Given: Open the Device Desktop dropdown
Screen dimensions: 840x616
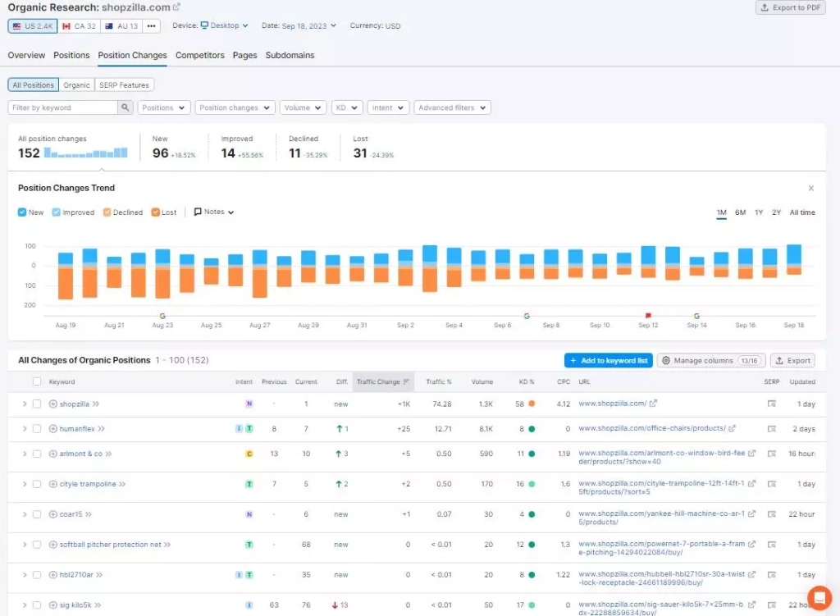Looking at the screenshot, I should pos(224,25).
